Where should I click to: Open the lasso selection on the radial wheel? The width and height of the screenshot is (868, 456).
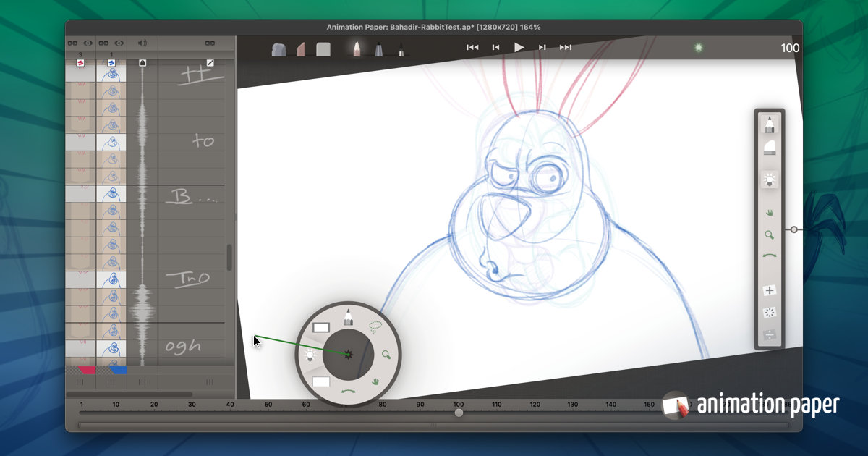click(x=375, y=325)
